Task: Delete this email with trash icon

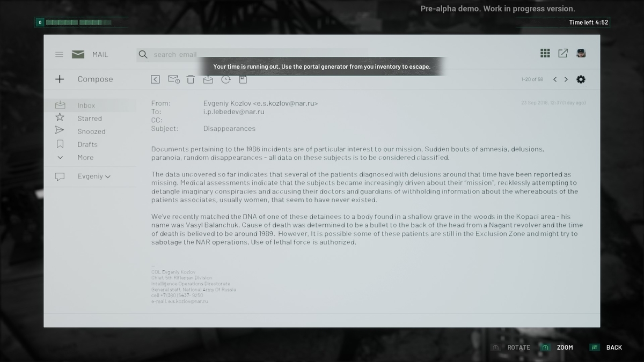Action: tap(191, 79)
